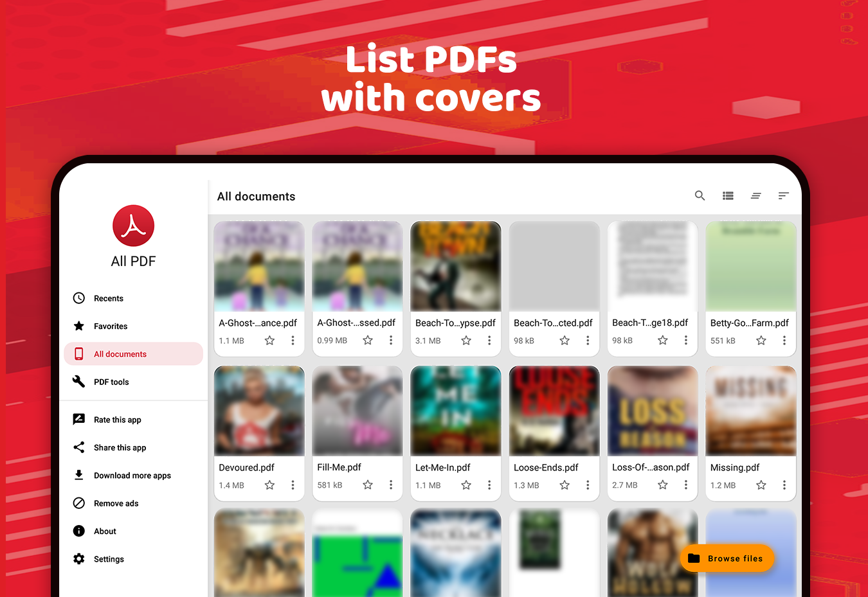Viewport: 868px width, 597px height.
Task: Open more options for Fill-Me.pdf
Action: point(391,485)
